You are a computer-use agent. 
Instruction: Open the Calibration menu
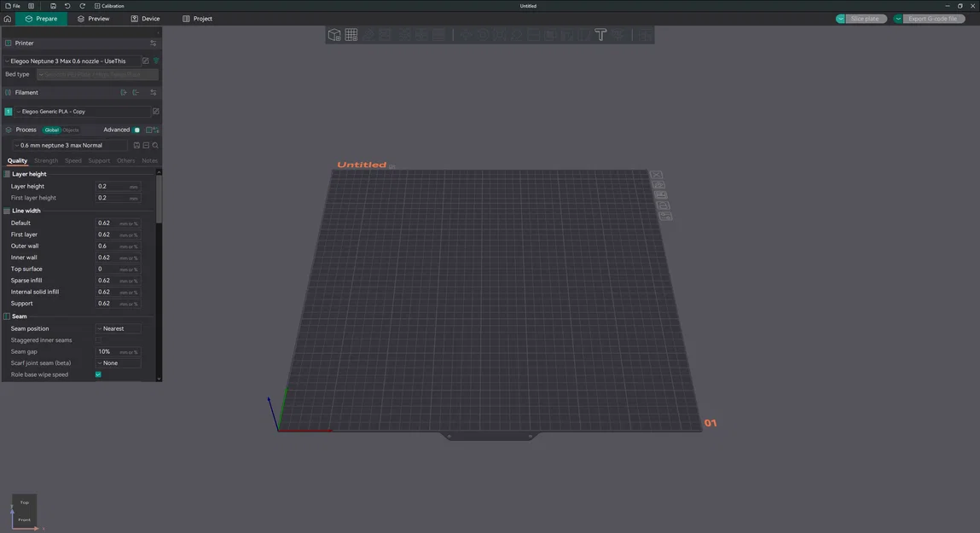[x=112, y=5]
